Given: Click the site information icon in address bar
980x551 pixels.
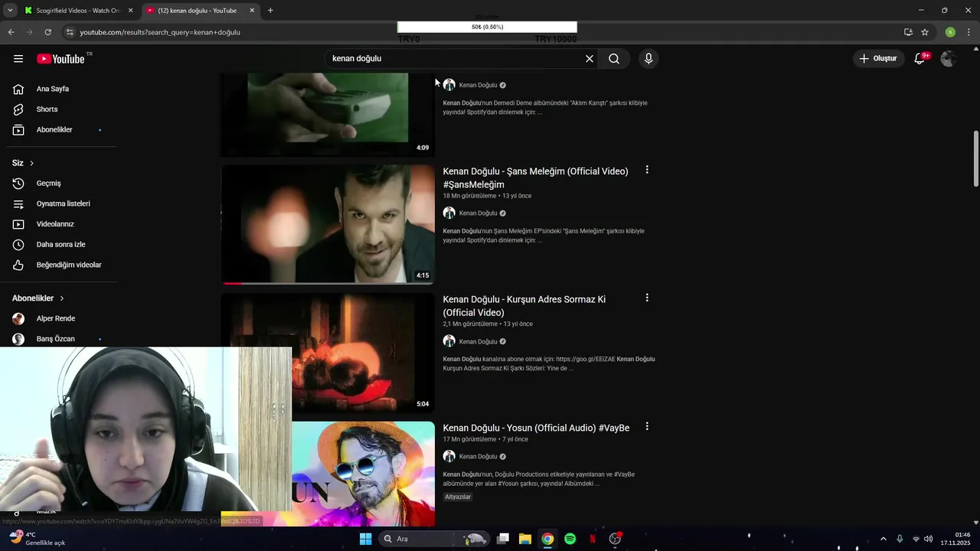Looking at the screenshot, I should click(x=70, y=32).
